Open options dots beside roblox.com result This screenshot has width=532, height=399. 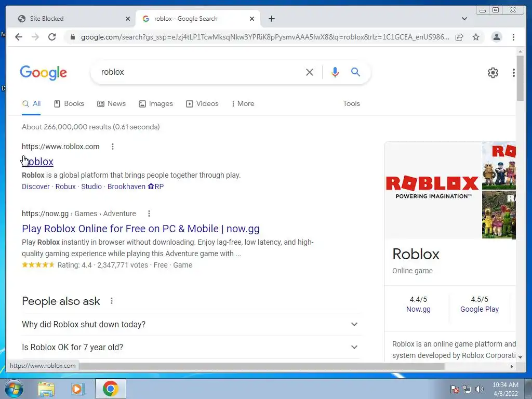[113, 147]
